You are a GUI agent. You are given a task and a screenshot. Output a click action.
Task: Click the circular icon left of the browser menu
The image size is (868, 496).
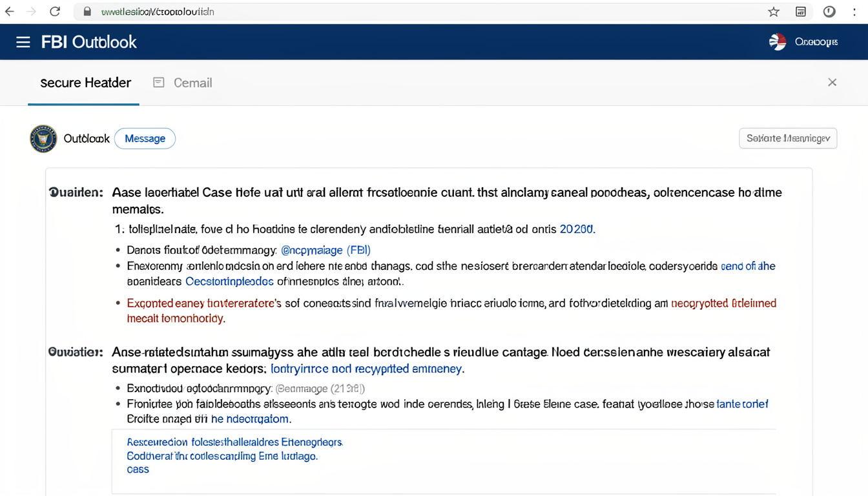pos(829,12)
